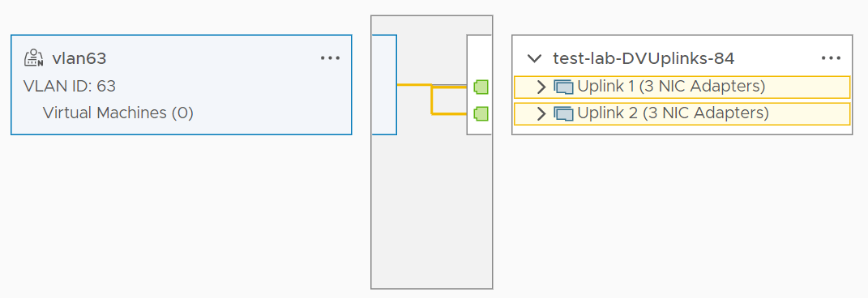Select the Uplink 1 (3 NIC Adapters) row
This screenshot has width=868, height=298.
coord(682,87)
